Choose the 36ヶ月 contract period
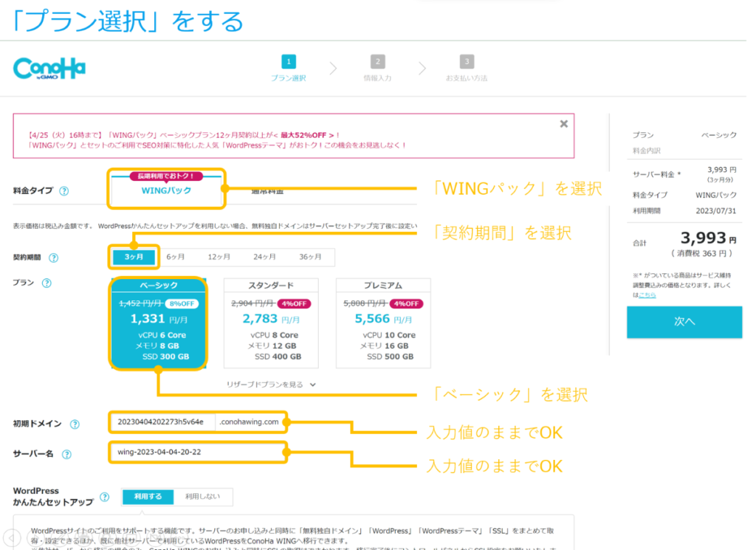This screenshot has height=550, width=756. [x=310, y=257]
